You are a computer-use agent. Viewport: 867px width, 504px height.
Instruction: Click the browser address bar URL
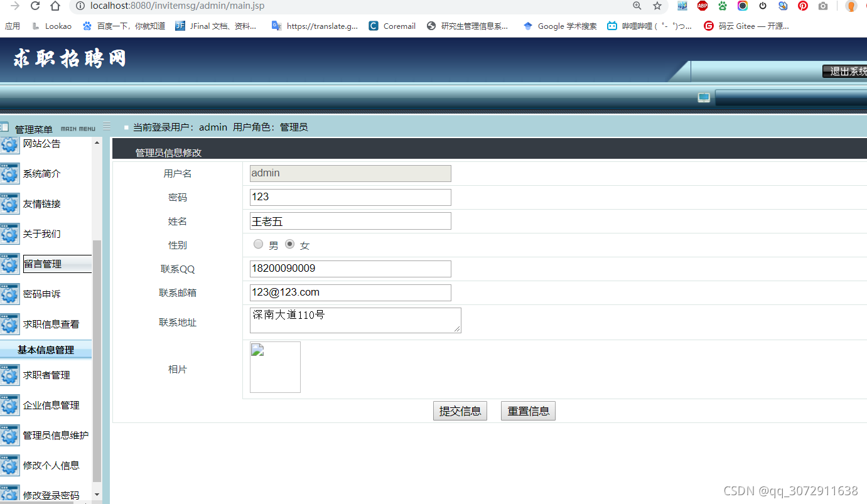pyautogui.click(x=177, y=6)
